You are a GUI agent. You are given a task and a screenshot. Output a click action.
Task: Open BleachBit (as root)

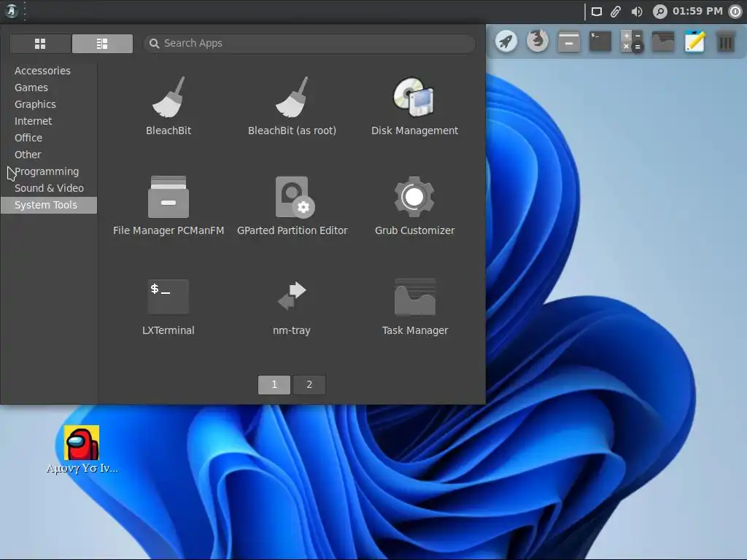[x=292, y=106]
